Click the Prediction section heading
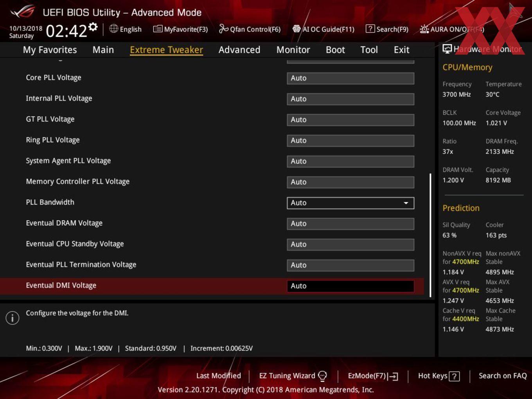Viewport: 532px width, 399px height. [461, 208]
